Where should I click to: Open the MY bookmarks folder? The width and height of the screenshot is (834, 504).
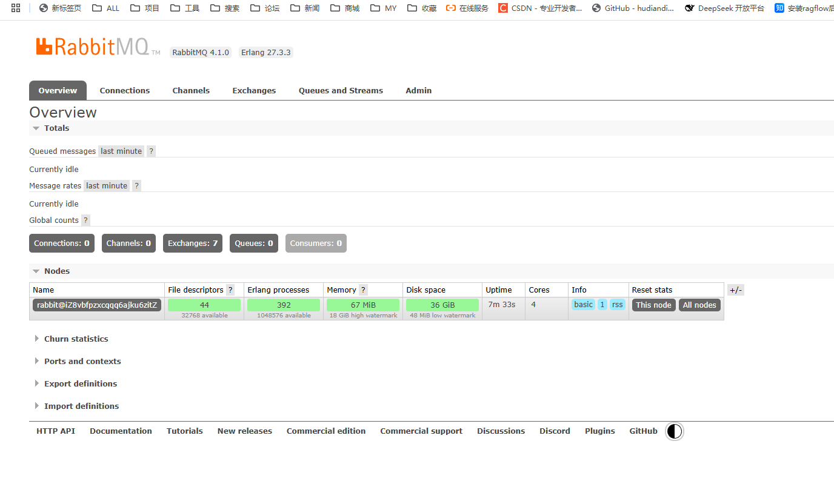tap(383, 8)
